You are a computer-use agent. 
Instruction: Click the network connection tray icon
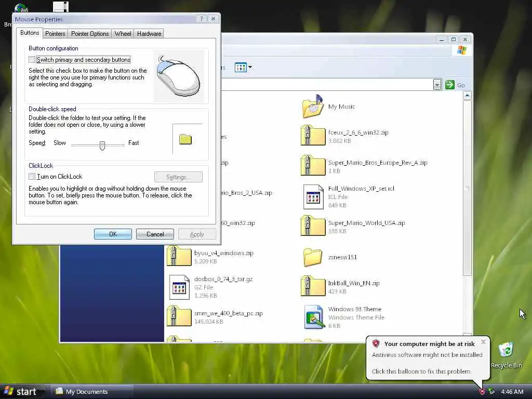point(491,392)
